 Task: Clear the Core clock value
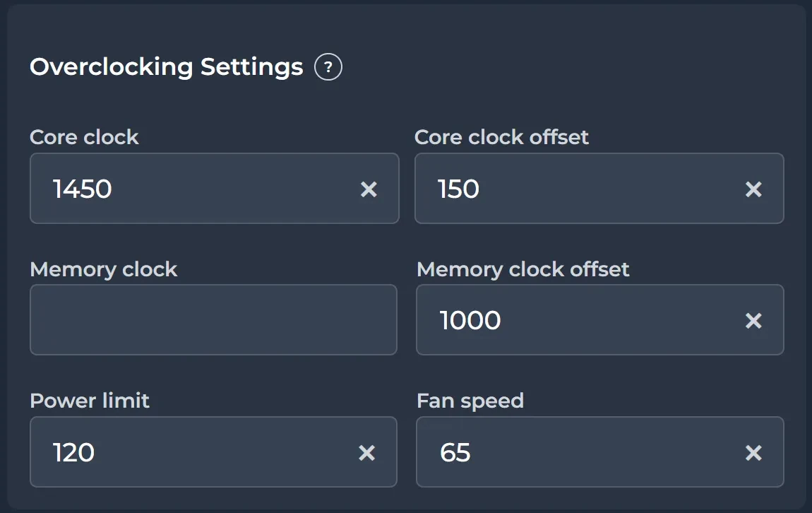pos(369,189)
